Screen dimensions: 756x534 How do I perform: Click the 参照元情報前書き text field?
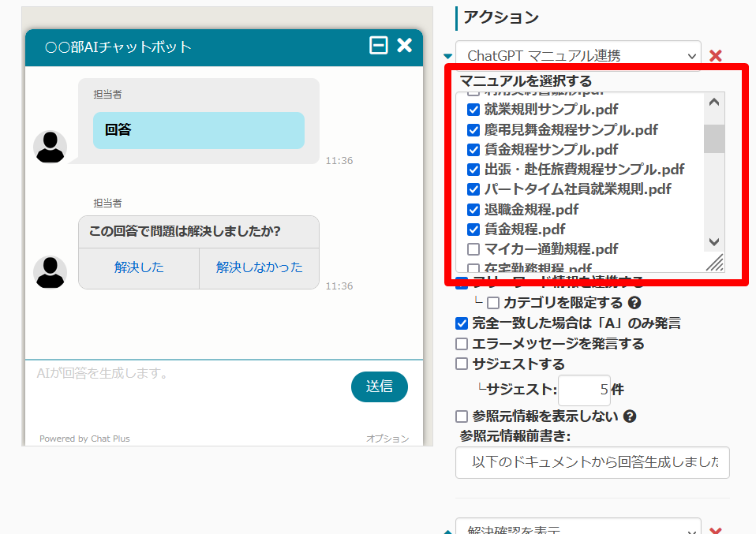point(592,462)
